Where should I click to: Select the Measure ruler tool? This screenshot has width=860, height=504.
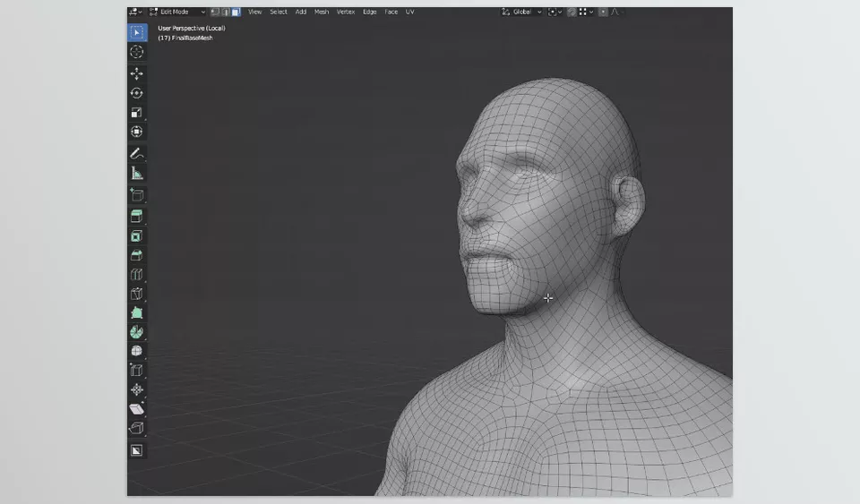point(137,174)
